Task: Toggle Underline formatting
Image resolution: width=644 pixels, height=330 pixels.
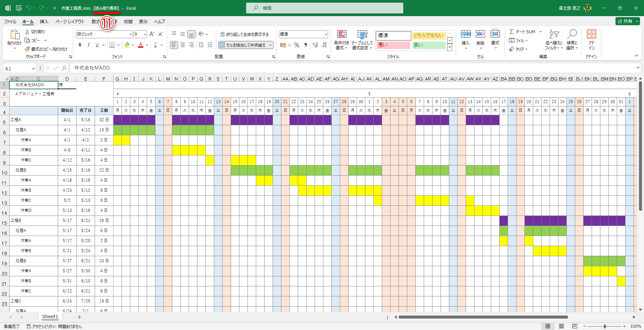Action: [x=97, y=45]
